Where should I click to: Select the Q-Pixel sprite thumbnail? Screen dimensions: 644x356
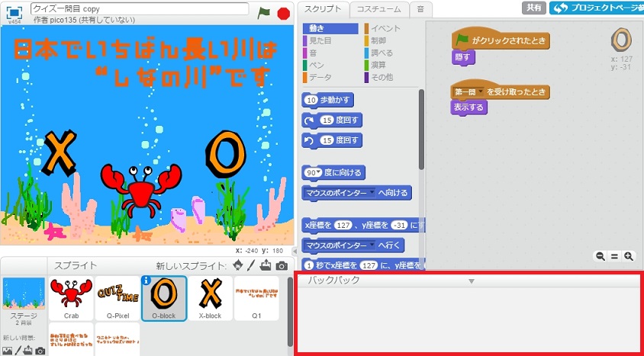coord(118,298)
